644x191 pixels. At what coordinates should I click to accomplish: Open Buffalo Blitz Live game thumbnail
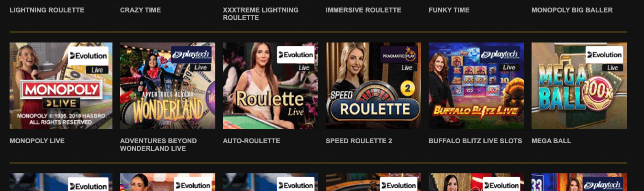click(476, 85)
